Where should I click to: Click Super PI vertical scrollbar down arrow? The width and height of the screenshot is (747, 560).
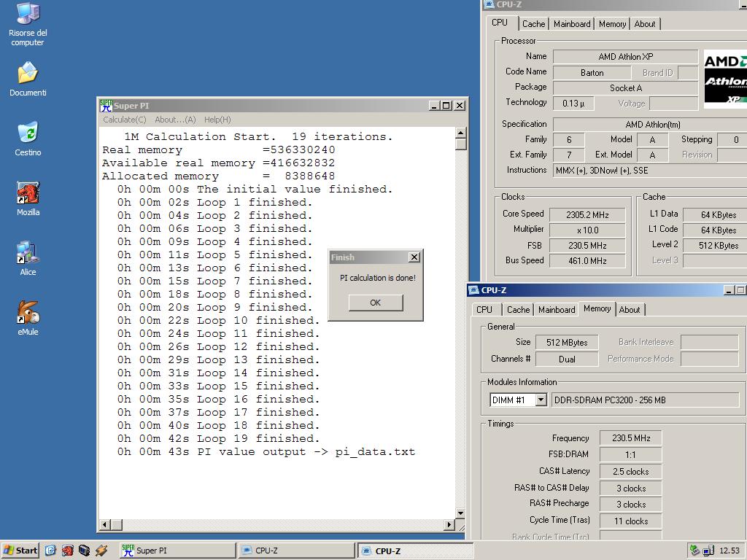(x=460, y=513)
